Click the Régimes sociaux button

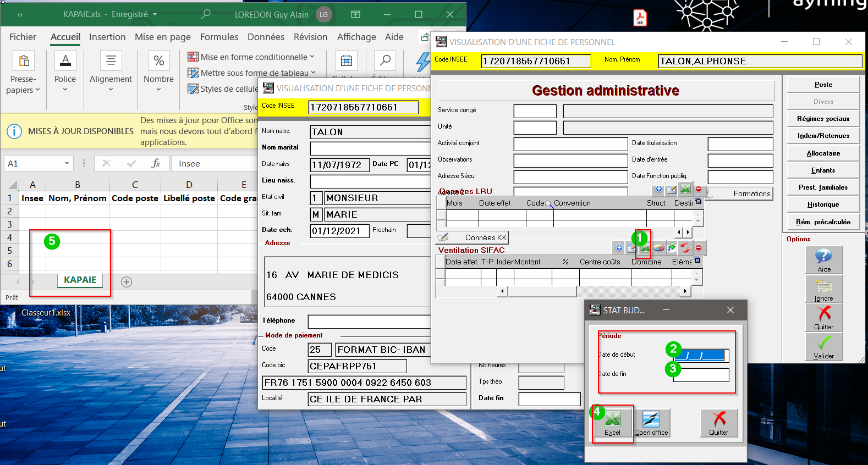click(823, 119)
